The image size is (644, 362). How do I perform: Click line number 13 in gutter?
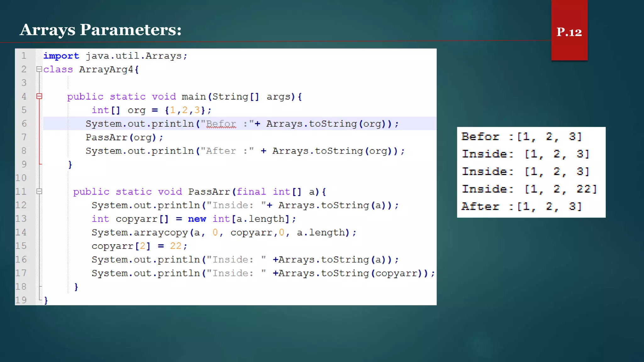(x=21, y=219)
